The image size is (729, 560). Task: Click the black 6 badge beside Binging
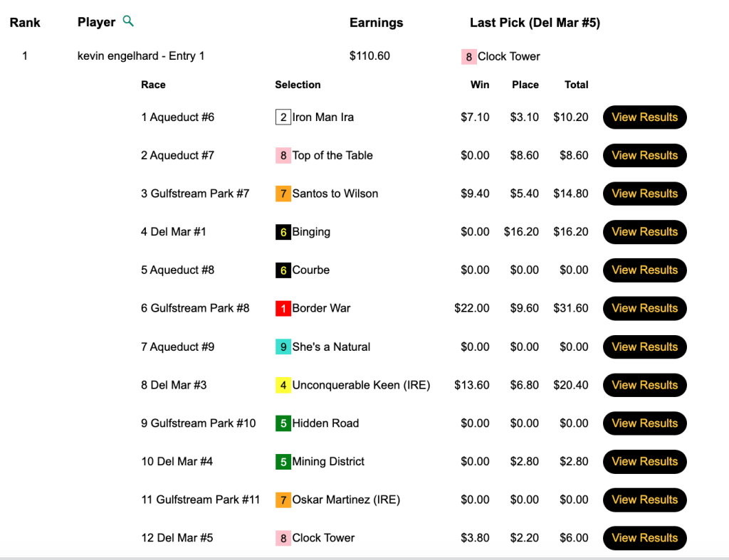[x=283, y=232]
